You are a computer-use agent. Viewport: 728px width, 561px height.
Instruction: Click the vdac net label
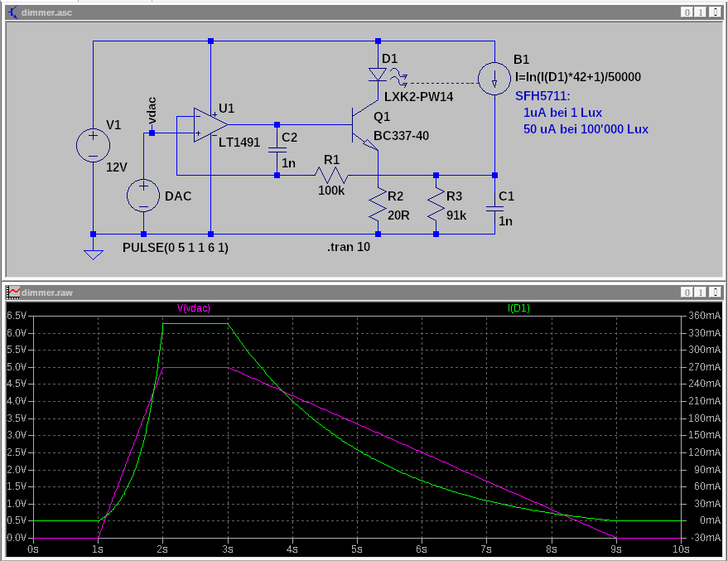coord(152,111)
